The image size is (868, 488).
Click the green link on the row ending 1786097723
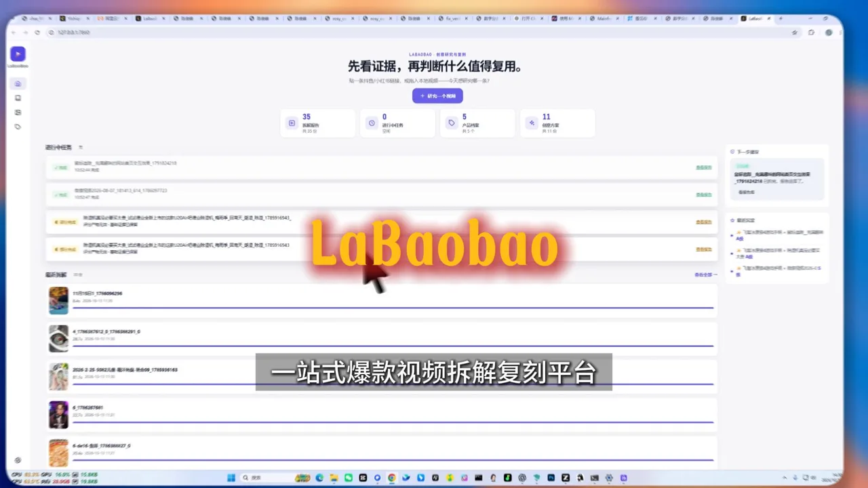click(703, 195)
